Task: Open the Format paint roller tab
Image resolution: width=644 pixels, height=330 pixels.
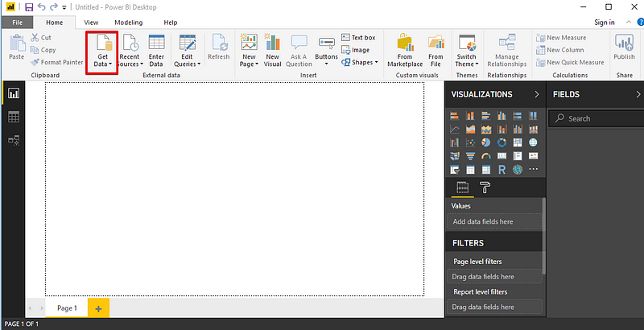Action: click(485, 188)
